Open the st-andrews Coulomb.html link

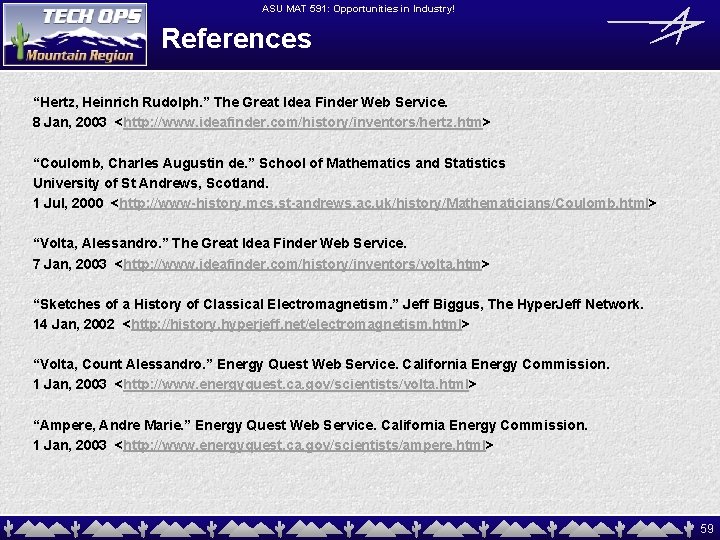point(384,203)
